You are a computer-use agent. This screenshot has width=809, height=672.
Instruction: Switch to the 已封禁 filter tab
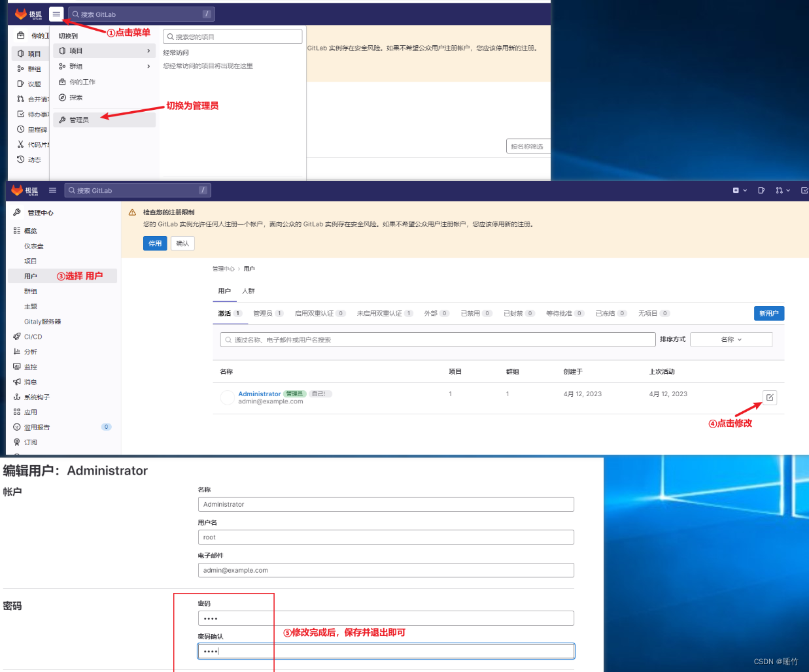[519, 313]
